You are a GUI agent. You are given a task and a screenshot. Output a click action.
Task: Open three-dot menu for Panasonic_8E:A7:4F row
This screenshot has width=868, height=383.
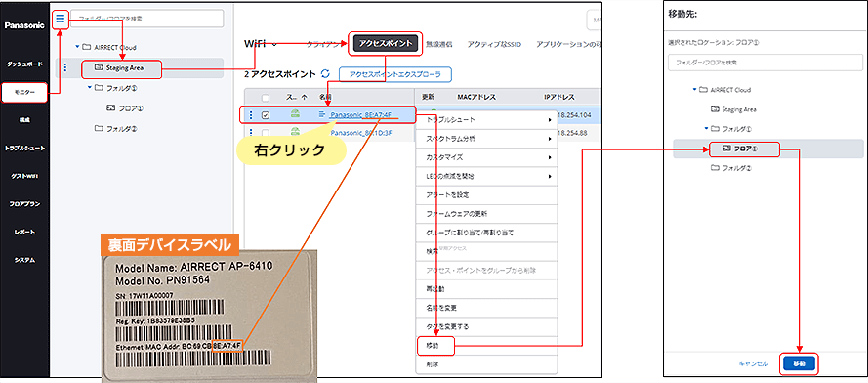(x=251, y=115)
